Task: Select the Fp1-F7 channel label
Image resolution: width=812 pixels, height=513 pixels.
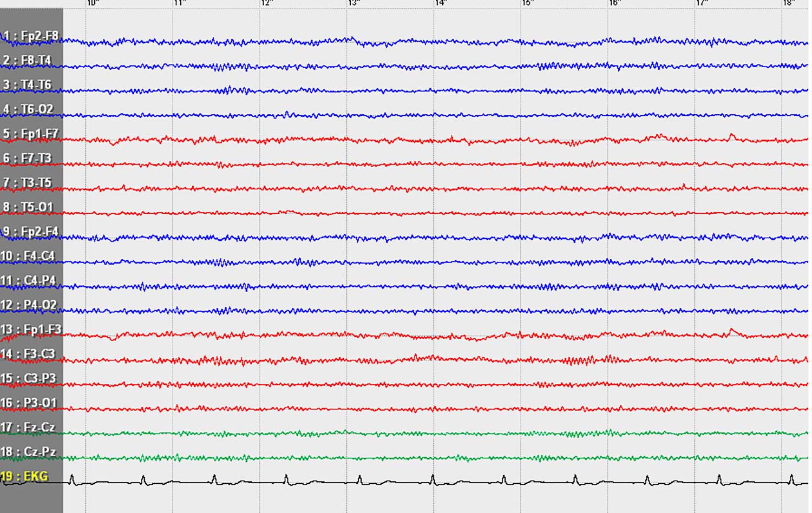Action: [x=30, y=134]
